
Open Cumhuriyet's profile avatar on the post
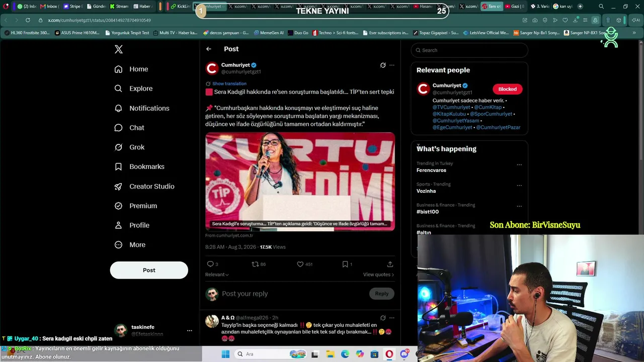pyautogui.click(x=212, y=68)
